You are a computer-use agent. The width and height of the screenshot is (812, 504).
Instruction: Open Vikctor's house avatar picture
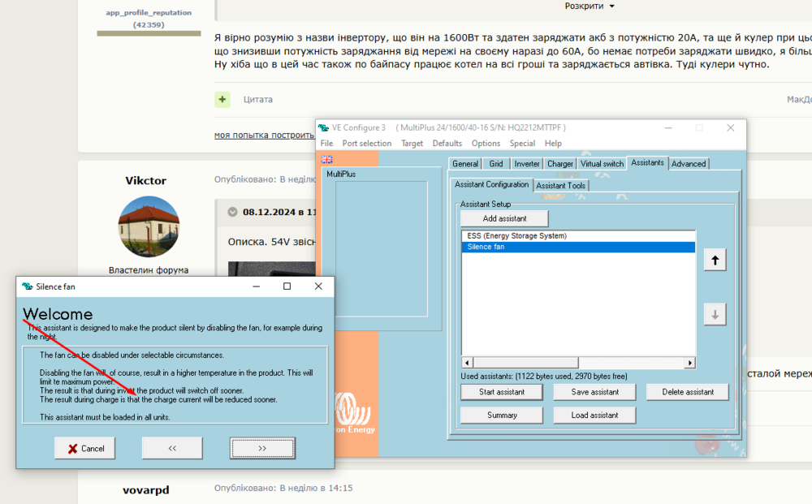149,226
